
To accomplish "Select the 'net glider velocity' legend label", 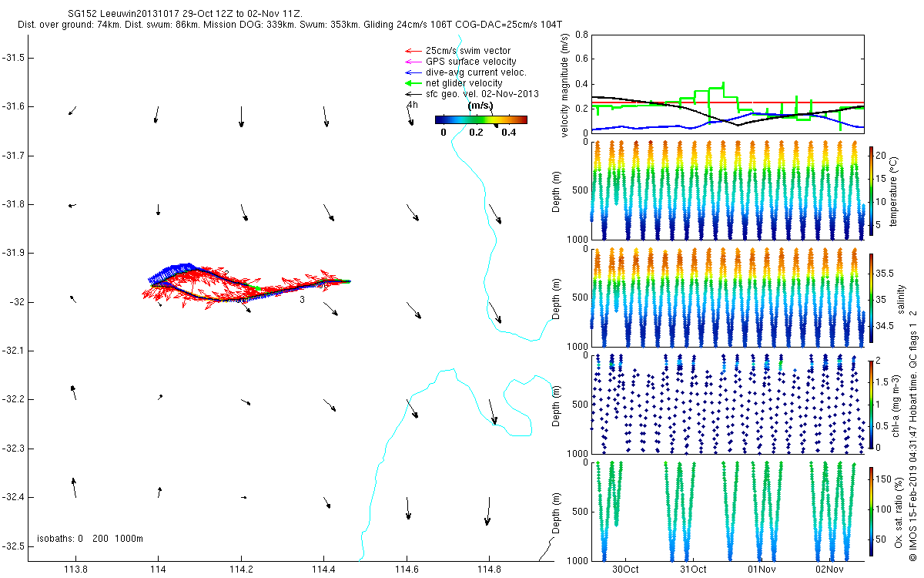I will (464, 83).
